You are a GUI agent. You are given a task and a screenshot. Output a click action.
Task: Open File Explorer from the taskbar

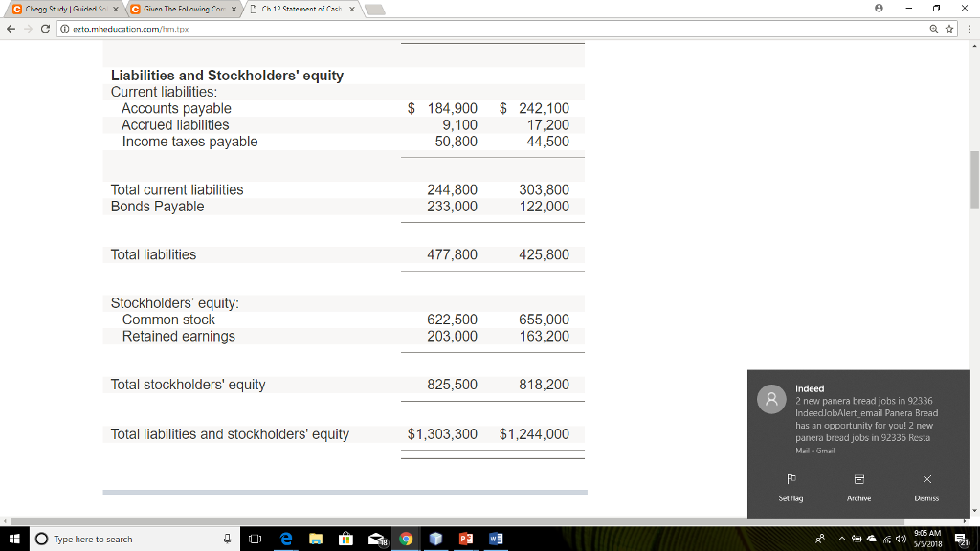point(316,539)
